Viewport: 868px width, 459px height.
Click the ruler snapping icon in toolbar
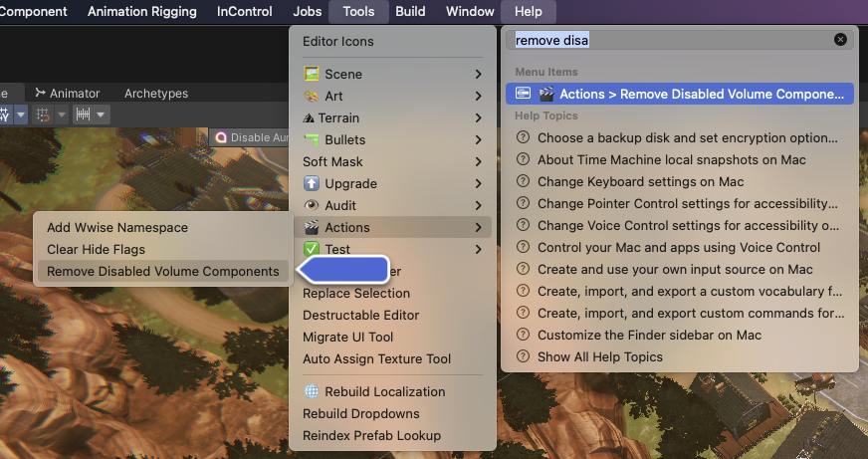(83, 115)
